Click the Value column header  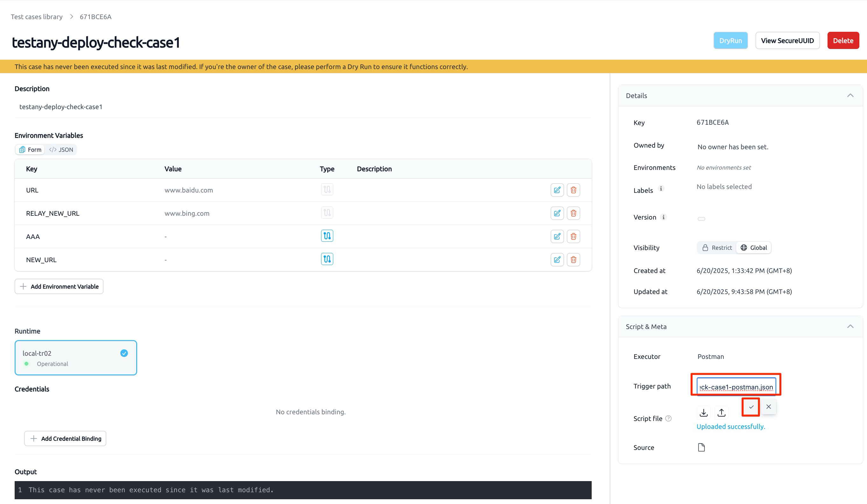[173, 169]
